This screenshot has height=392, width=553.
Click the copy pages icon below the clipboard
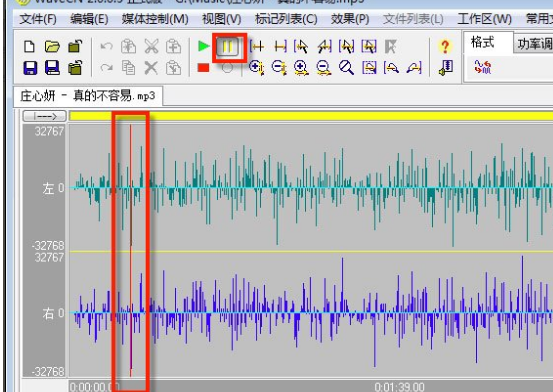pyautogui.click(x=128, y=68)
